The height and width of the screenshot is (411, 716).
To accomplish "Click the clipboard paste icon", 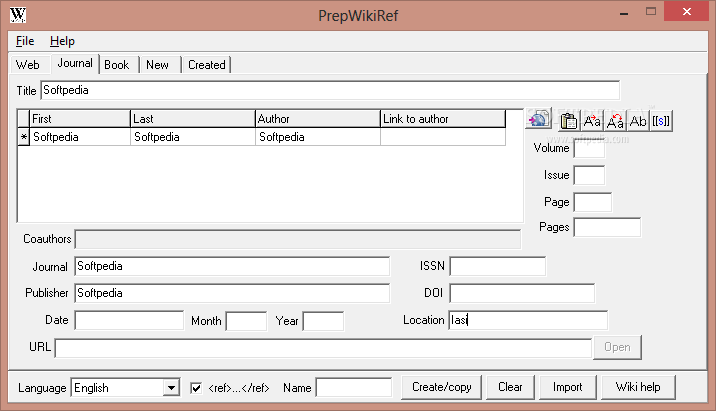I will click(569, 121).
